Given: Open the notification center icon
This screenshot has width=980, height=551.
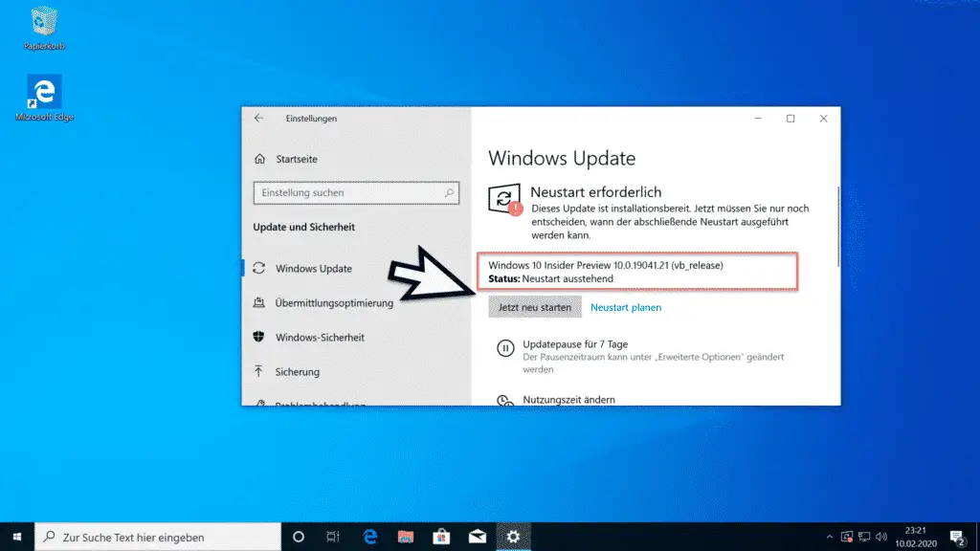Looking at the screenshot, I should [957, 538].
